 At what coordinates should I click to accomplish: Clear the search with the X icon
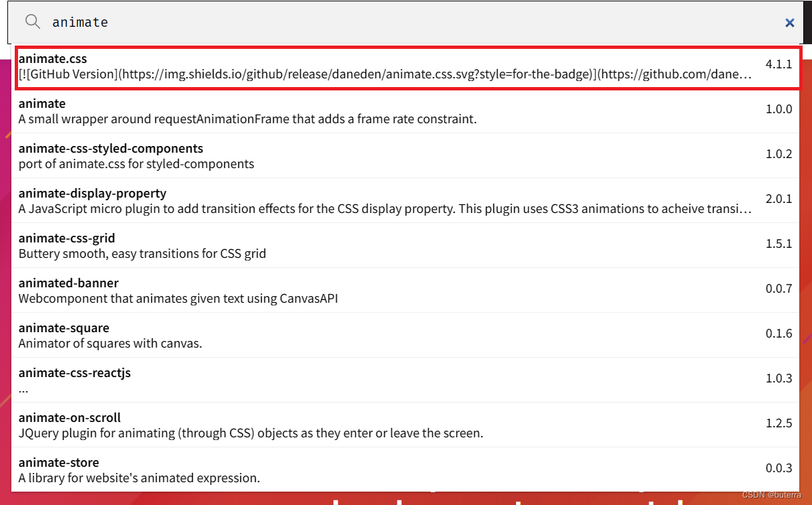(790, 23)
